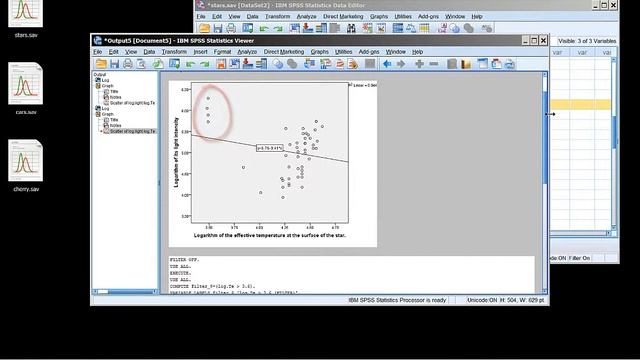This screenshot has height=360, width=640.
Task: Click Redo arrow in Viewer toolbar
Action: [x=204, y=64]
